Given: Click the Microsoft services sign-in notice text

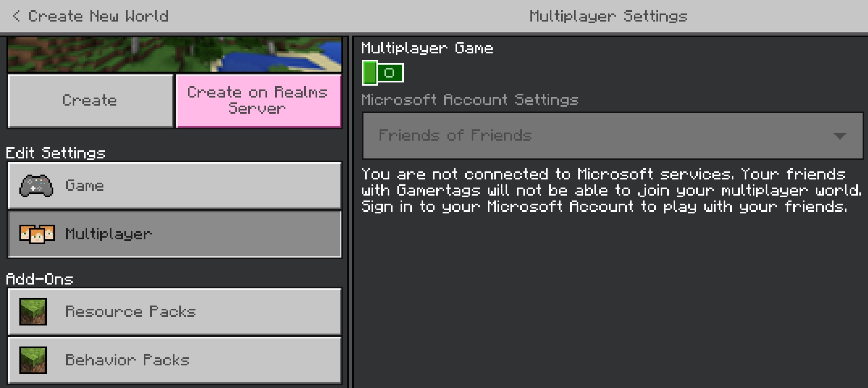Looking at the screenshot, I should coord(612,190).
